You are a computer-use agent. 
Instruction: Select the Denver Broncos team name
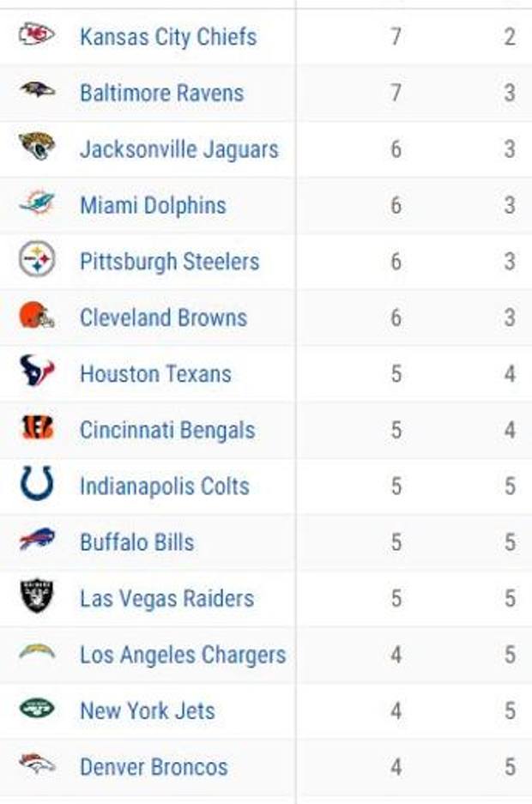(x=154, y=766)
